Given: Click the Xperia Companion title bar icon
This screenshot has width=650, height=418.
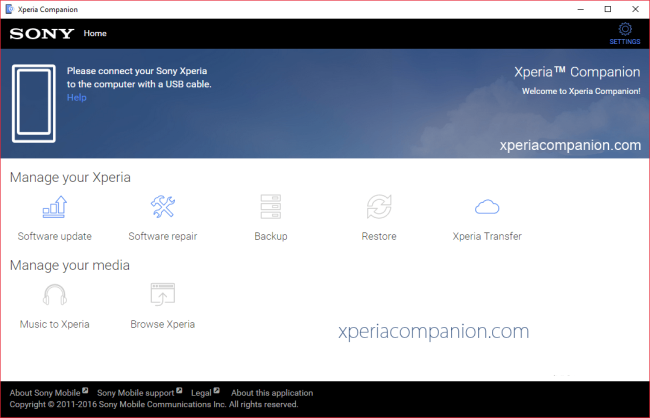Looking at the screenshot, I should (x=9, y=8).
